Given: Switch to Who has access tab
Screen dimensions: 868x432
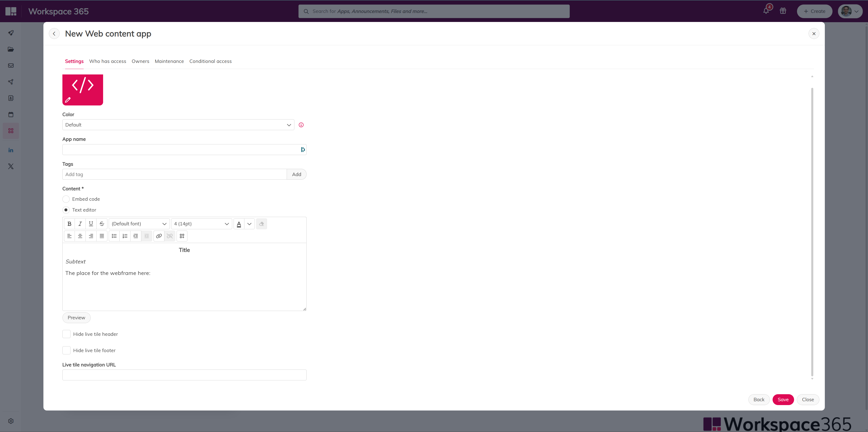Looking at the screenshot, I should [x=107, y=61].
